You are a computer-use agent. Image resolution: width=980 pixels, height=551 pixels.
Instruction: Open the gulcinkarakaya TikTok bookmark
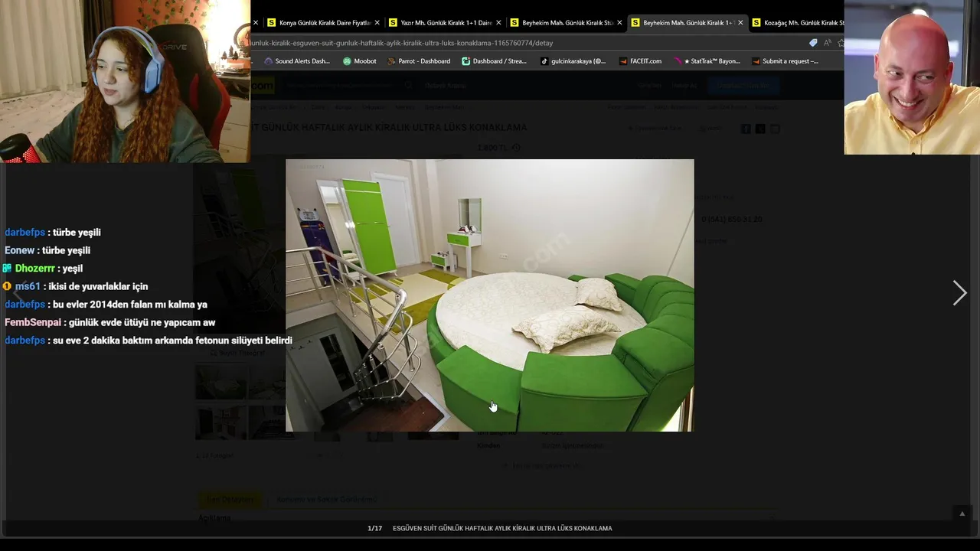(x=573, y=61)
